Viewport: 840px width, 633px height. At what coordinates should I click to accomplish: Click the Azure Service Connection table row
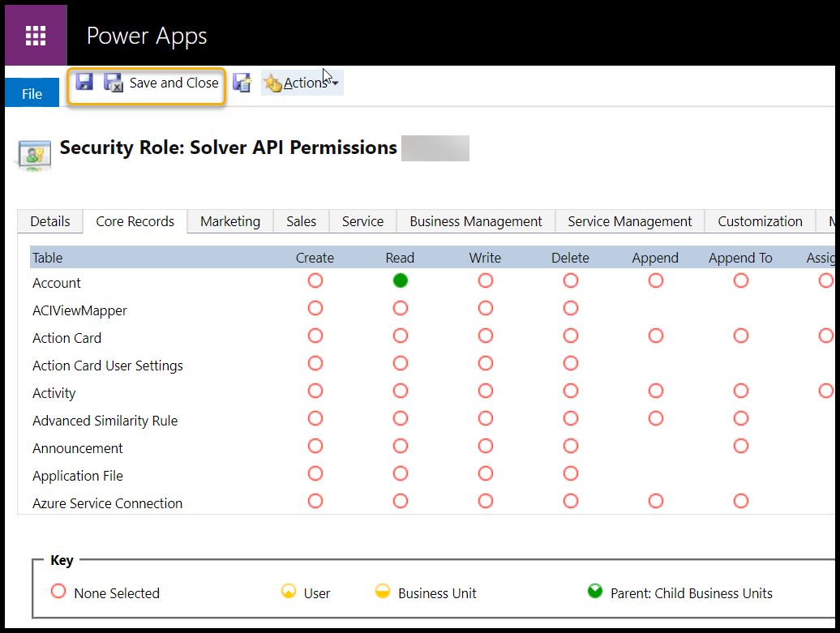click(x=107, y=503)
